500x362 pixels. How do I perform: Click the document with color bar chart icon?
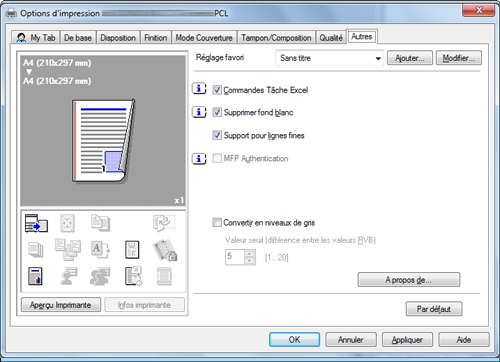pos(35,276)
